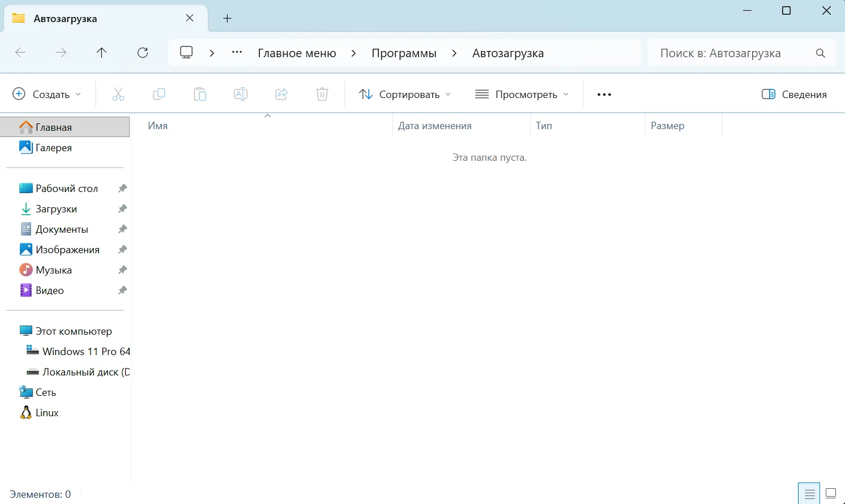Close the Автозагрузка tab
845x504 pixels.
190,18
